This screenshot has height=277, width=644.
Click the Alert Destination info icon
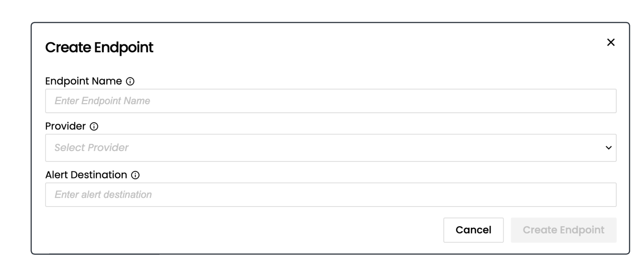pos(135,175)
